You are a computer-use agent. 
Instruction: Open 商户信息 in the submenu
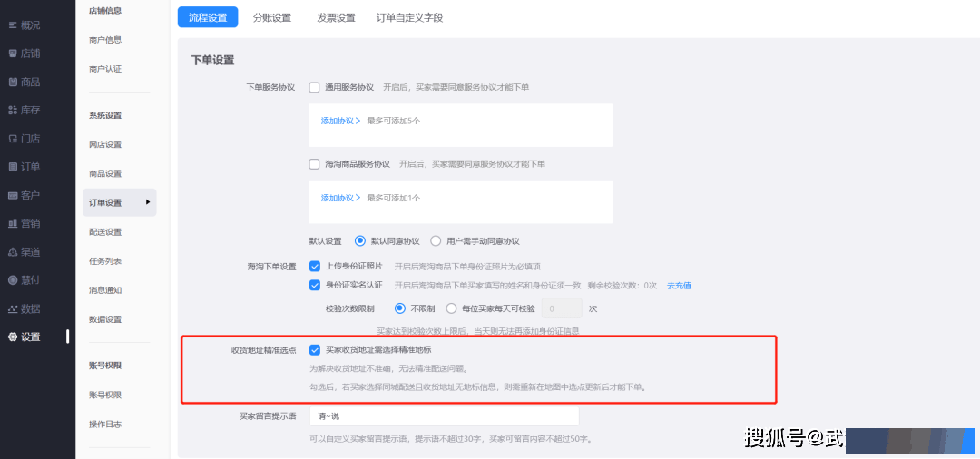click(x=105, y=40)
